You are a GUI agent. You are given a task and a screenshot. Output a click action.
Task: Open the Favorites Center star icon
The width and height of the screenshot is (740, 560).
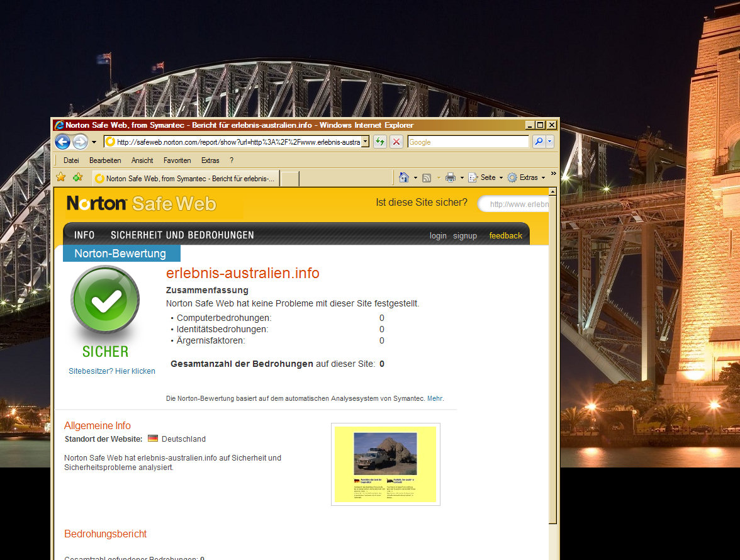coord(61,177)
